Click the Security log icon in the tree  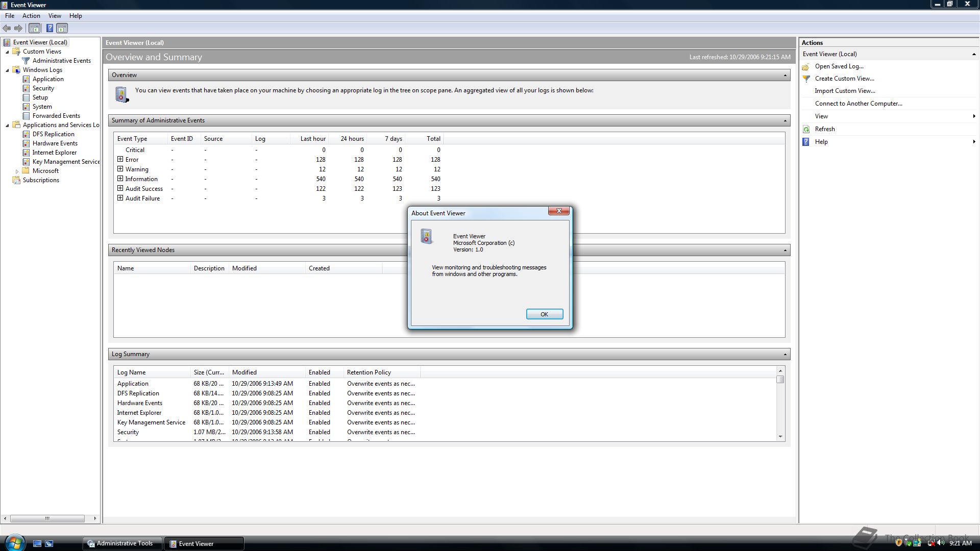[x=26, y=88]
